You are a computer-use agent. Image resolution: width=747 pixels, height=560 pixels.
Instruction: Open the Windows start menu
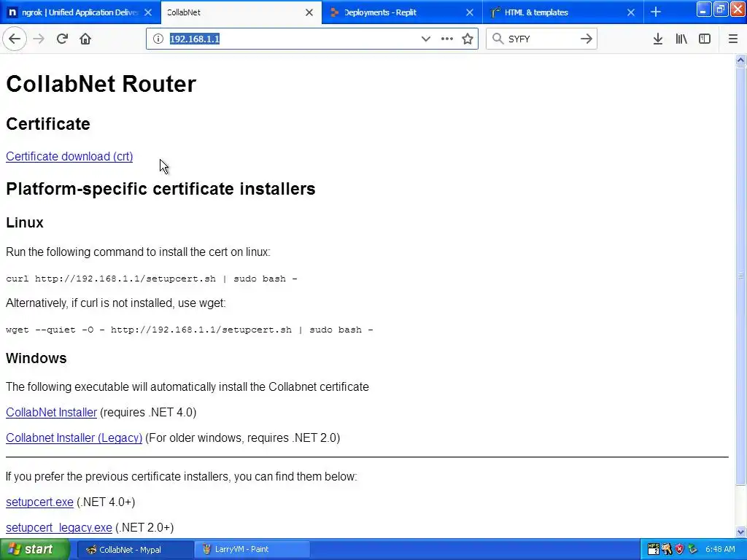coord(34,550)
